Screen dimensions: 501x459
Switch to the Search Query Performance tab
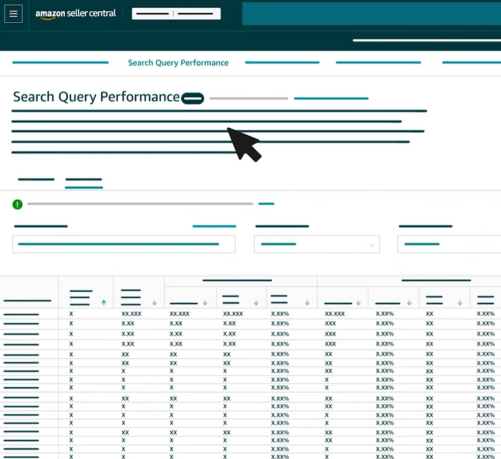coord(178,63)
